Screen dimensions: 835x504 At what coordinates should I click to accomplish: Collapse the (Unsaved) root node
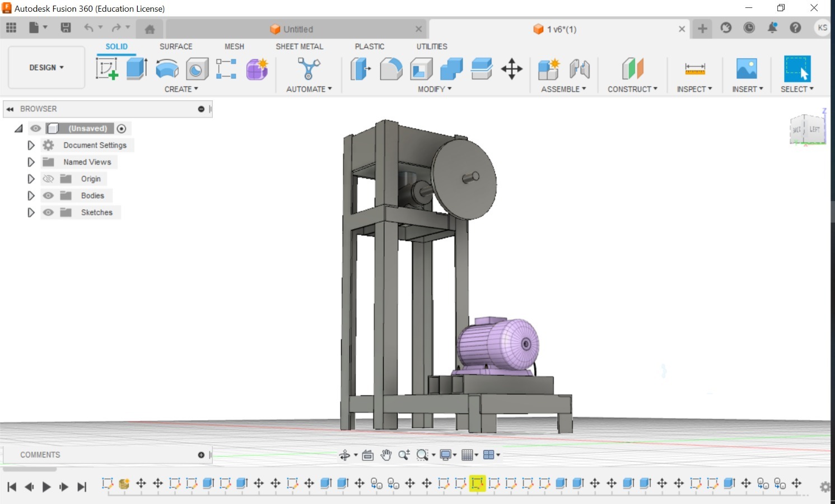[18, 128]
